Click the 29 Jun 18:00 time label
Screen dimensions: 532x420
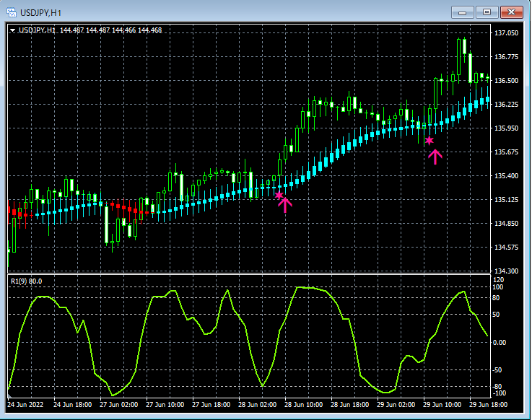[488, 405]
